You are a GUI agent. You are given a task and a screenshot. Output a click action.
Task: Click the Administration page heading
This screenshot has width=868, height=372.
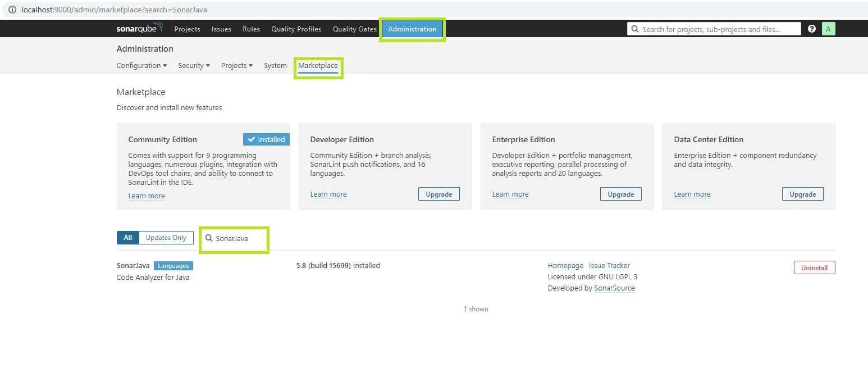(x=145, y=49)
